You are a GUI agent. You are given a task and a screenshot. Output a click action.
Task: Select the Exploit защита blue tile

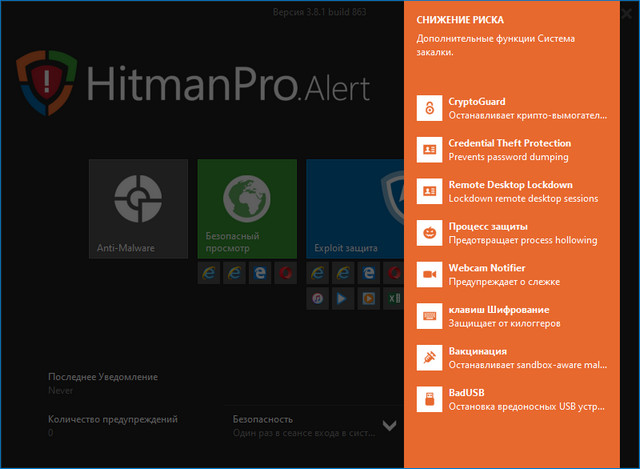tap(355, 209)
